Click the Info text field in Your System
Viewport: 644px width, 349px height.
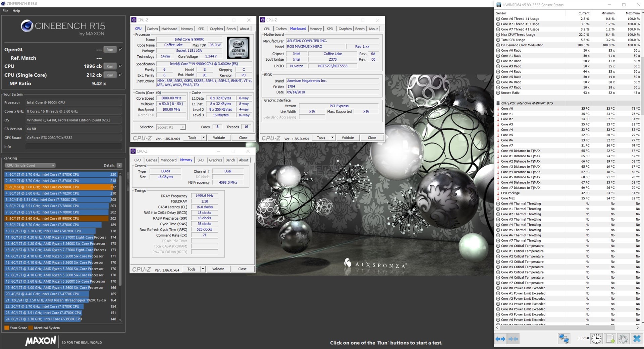tap(73, 147)
